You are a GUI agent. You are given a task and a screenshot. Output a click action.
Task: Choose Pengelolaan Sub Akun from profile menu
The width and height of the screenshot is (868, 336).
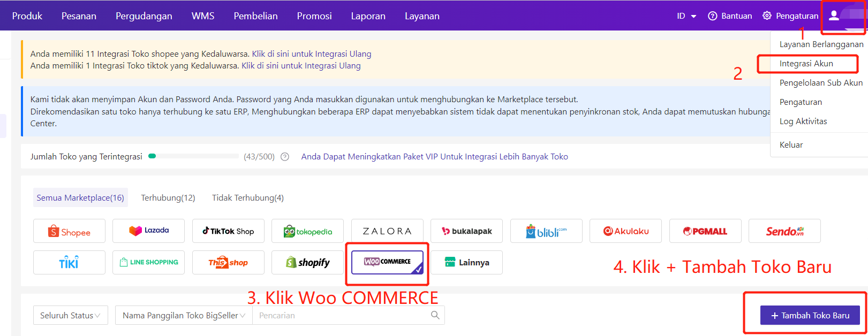(821, 83)
